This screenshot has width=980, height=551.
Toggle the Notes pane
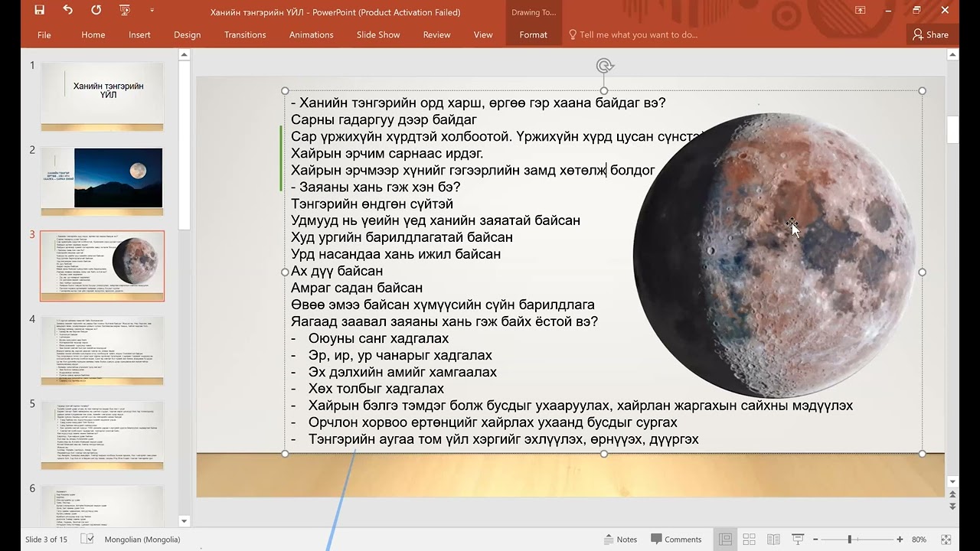(x=621, y=540)
